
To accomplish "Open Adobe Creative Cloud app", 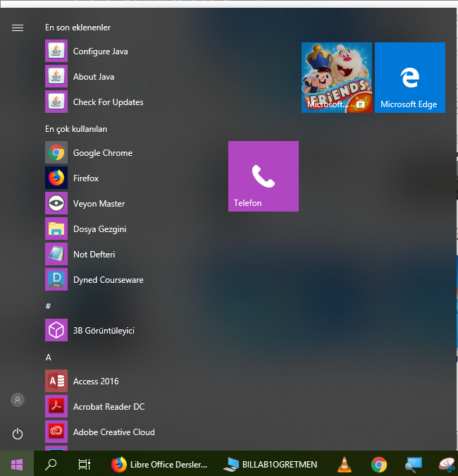I will tap(113, 432).
